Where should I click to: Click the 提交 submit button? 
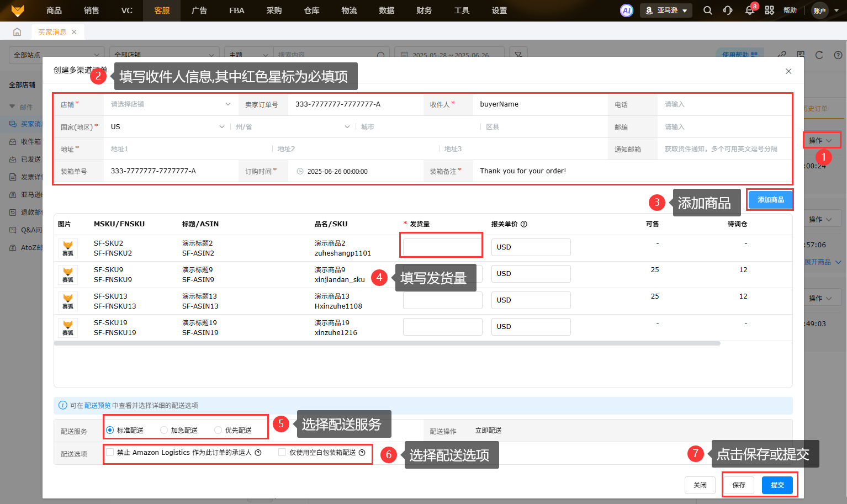[777, 485]
